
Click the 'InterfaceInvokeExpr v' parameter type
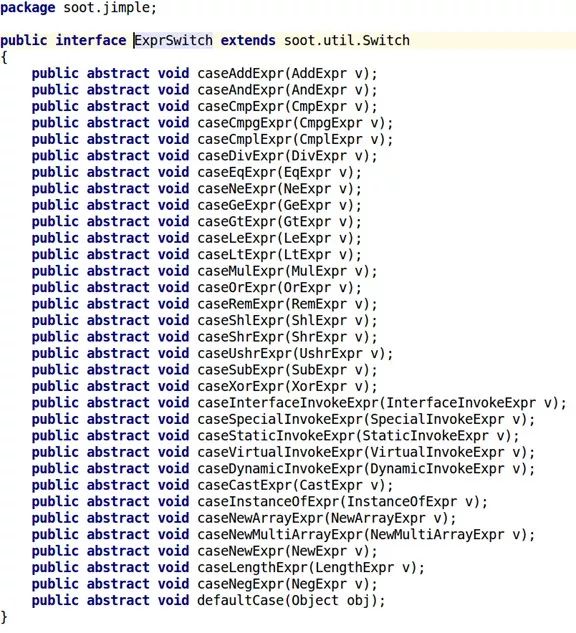coord(471,403)
